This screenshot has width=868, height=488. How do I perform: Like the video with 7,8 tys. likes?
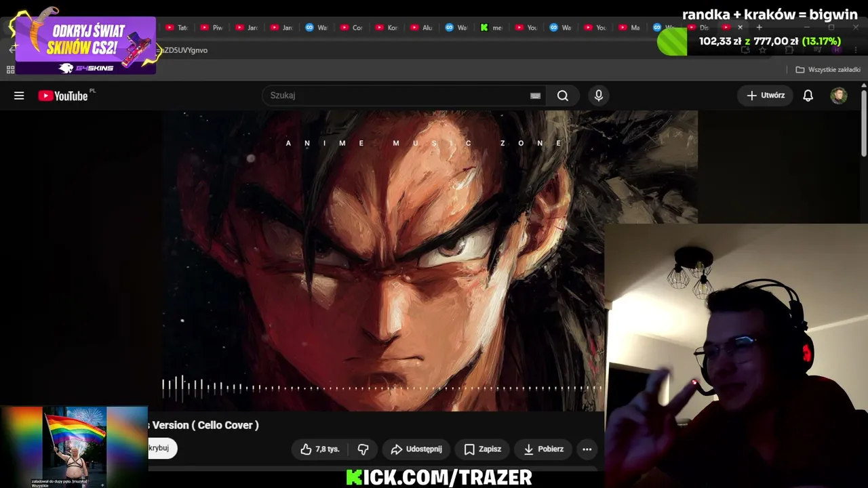point(320,449)
